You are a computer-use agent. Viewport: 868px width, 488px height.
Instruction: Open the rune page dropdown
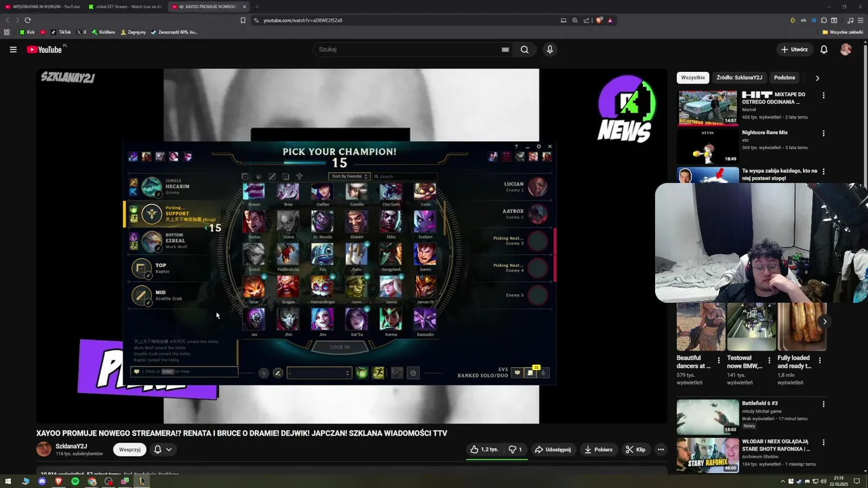click(319, 373)
